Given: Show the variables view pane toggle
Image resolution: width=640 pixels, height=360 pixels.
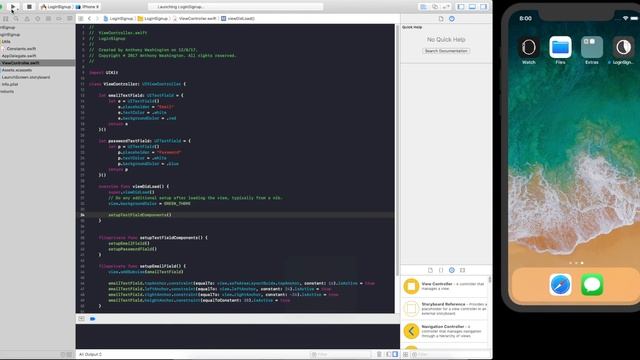Looking at the screenshot, I should pyautogui.click(x=389, y=355).
